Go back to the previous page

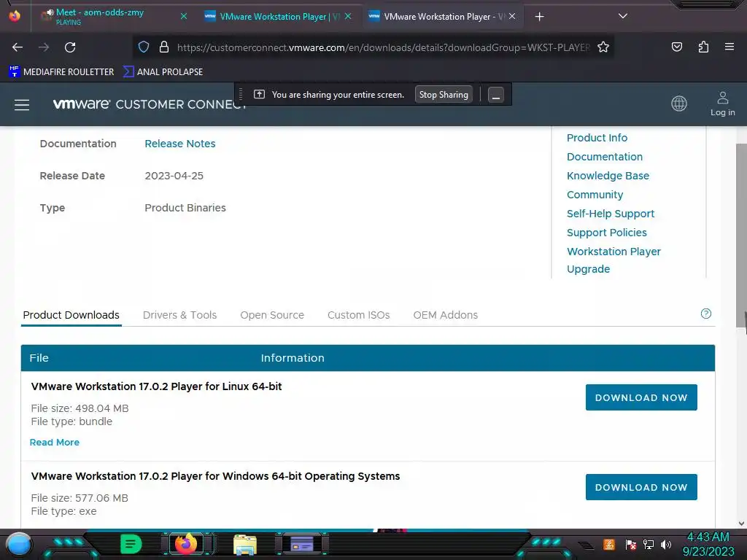click(18, 47)
